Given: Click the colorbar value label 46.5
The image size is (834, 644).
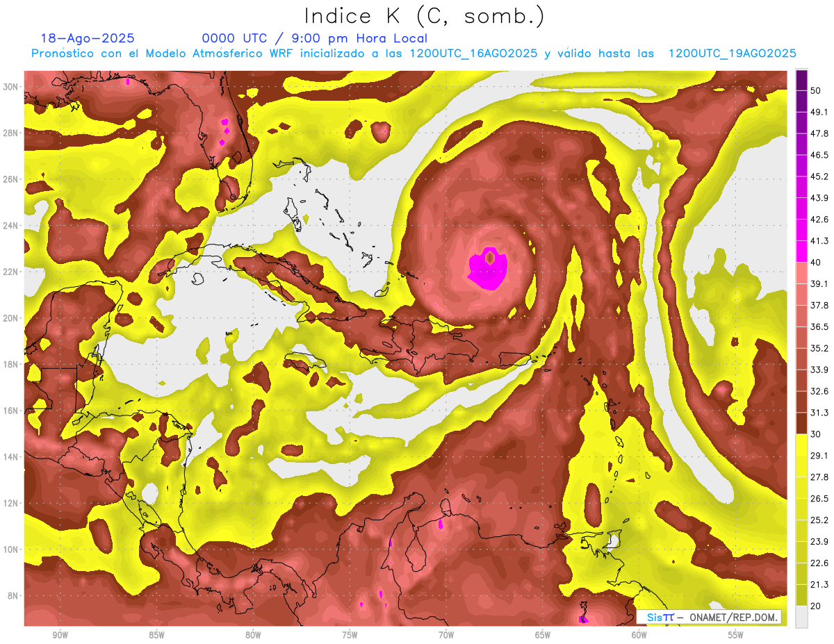Looking at the screenshot, I should 819,155.
